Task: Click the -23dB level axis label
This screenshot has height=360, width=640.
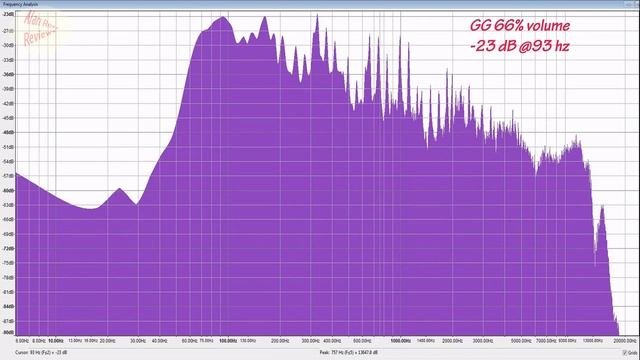Action: pos(8,14)
